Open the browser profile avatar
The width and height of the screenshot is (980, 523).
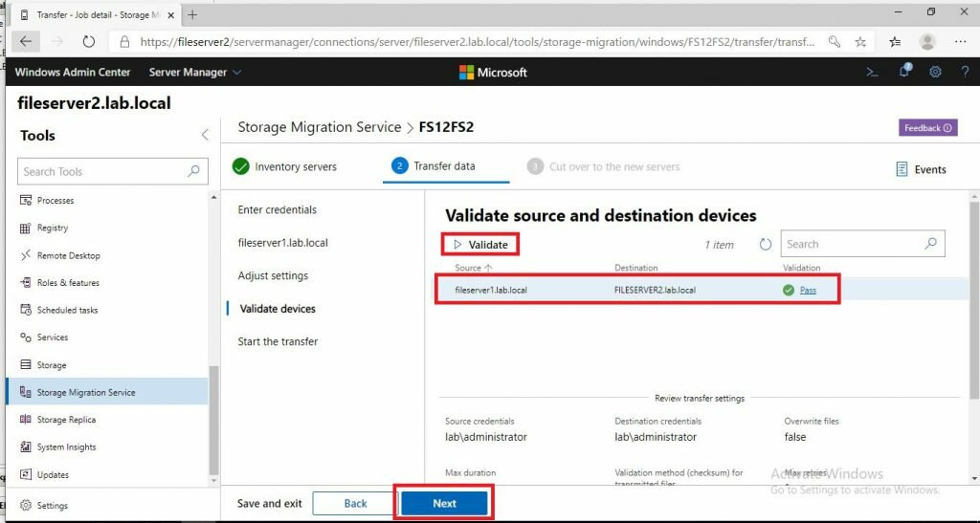[x=927, y=42]
